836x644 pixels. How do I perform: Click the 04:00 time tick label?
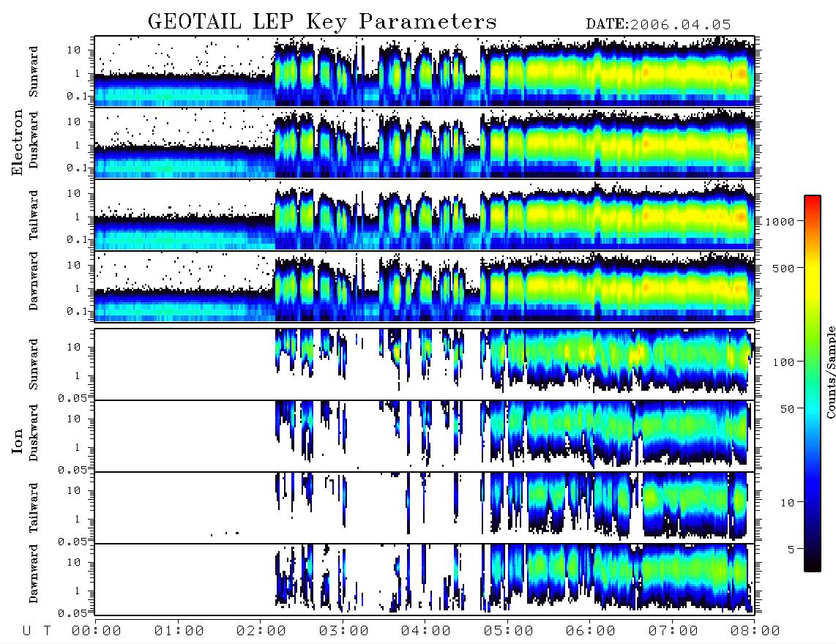click(x=426, y=632)
